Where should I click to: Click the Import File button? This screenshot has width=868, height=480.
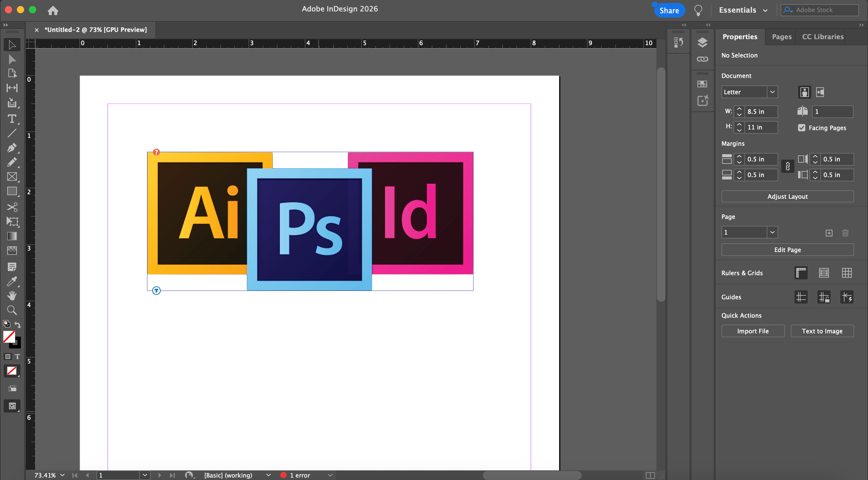(753, 331)
